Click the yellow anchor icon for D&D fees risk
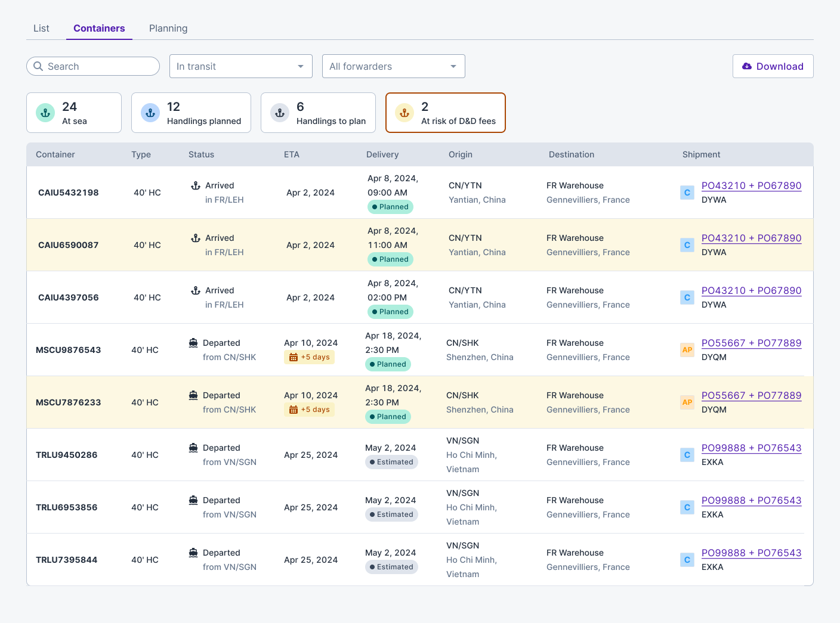Image resolution: width=840 pixels, height=623 pixels. pos(404,113)
